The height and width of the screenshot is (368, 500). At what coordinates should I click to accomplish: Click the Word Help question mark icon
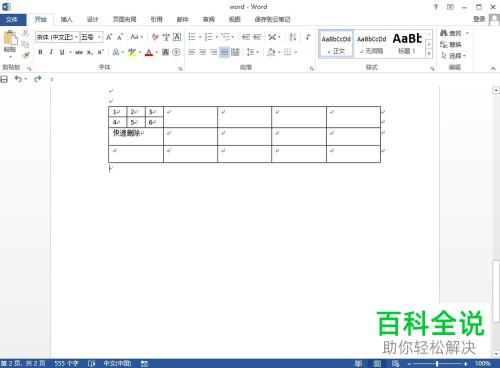[436, 7]
